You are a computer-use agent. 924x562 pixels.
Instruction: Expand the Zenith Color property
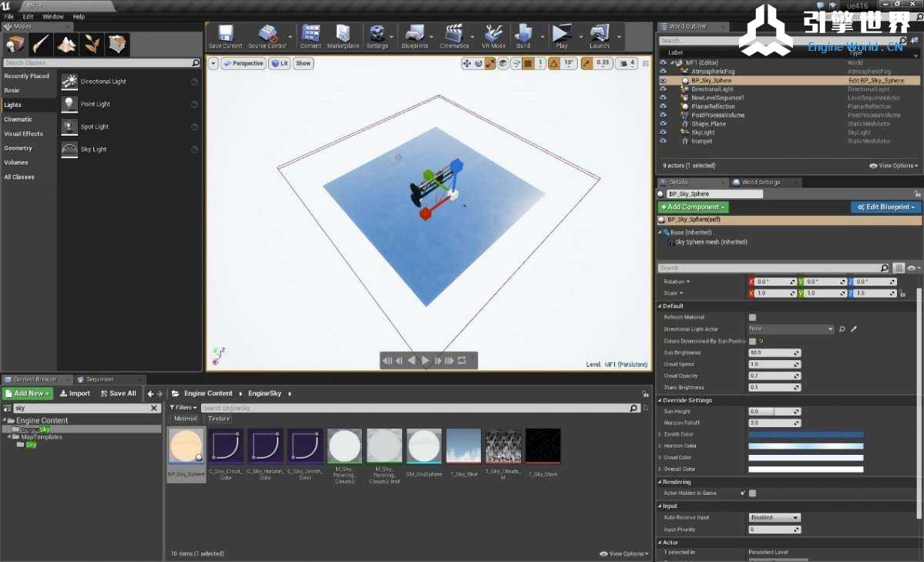(660, 434)
